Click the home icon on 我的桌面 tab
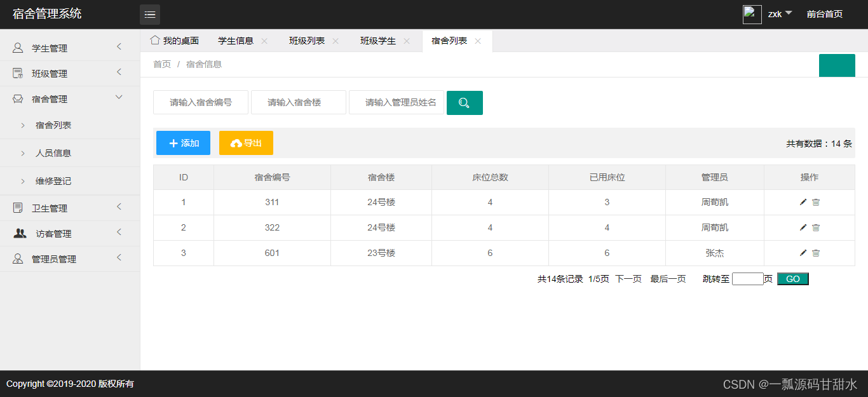Image resolution: width=868 pixels, height=397 pixels. point(155,40)
